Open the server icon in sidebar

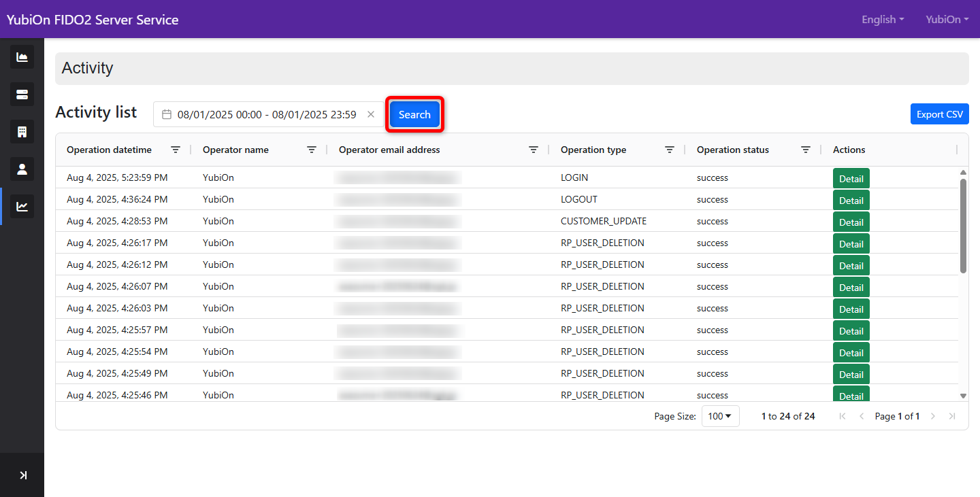click(22, 94)
